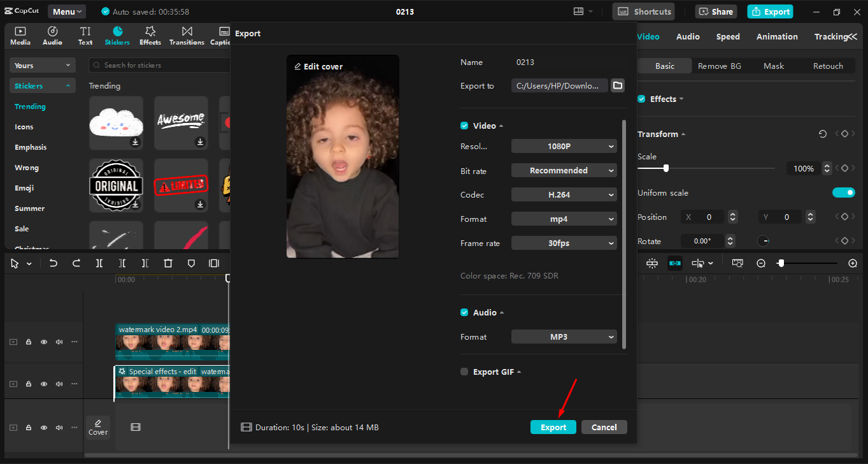Select the Undo icon in timeline toolbar
Viewport: 868px width, 464px height.
click(x=54, y=263)
